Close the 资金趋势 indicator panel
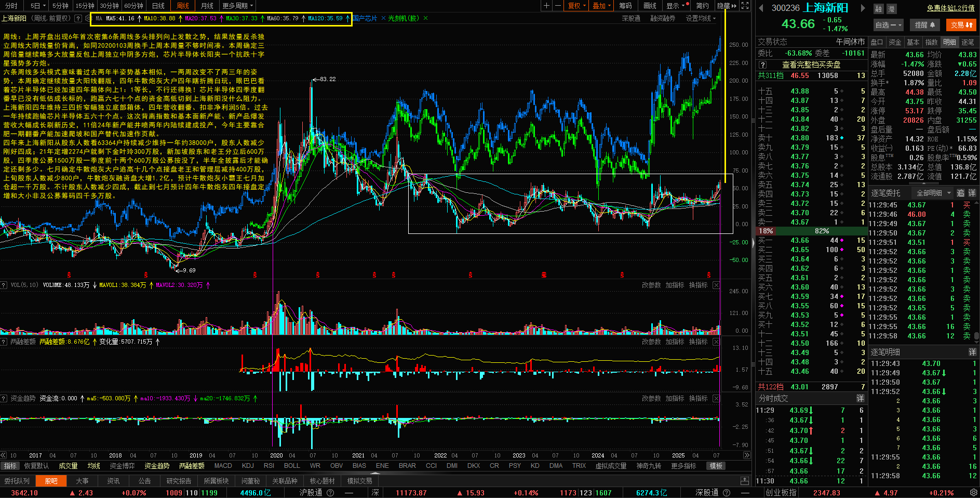This screenshot has width=980, height=498. pyautogui.click(x=716, y=398)
